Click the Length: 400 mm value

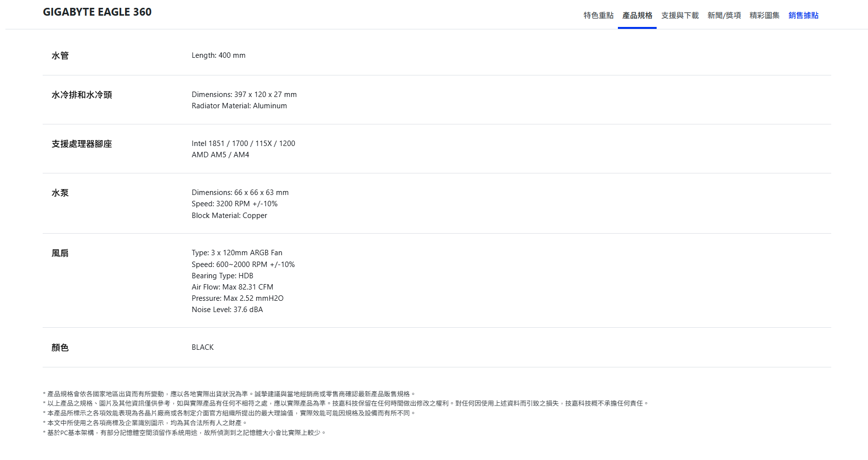click(x=218, y=55)
